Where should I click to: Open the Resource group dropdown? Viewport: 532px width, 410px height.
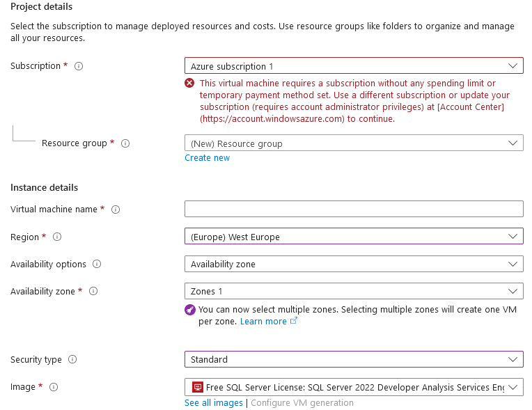click(354, 143)
